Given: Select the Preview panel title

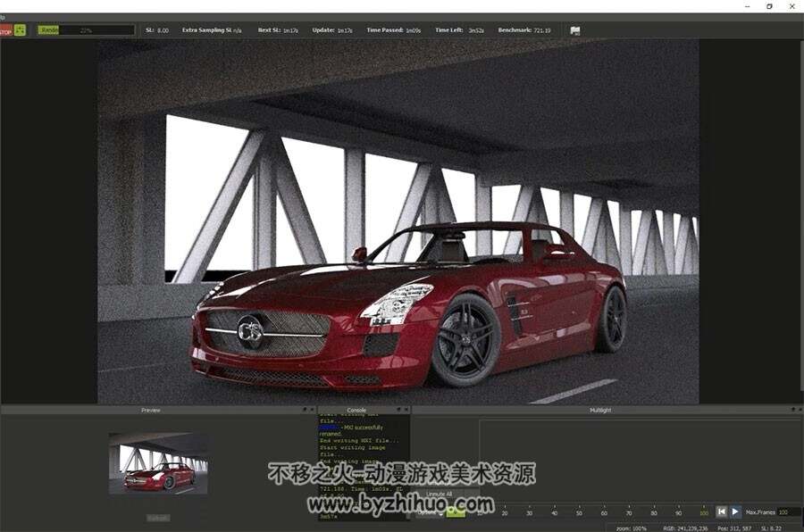Looking at the screenshot, I should [x=151, y=410].
